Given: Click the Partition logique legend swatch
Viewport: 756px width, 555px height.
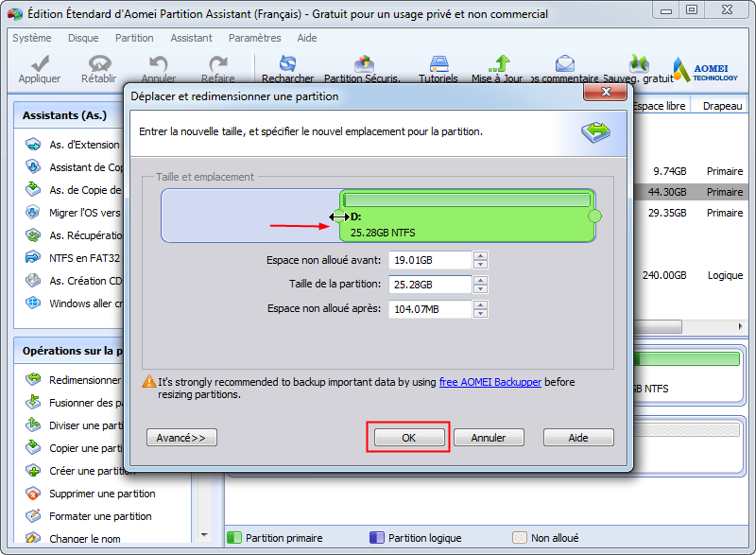Looking at the screenshot, I should 376,538.
